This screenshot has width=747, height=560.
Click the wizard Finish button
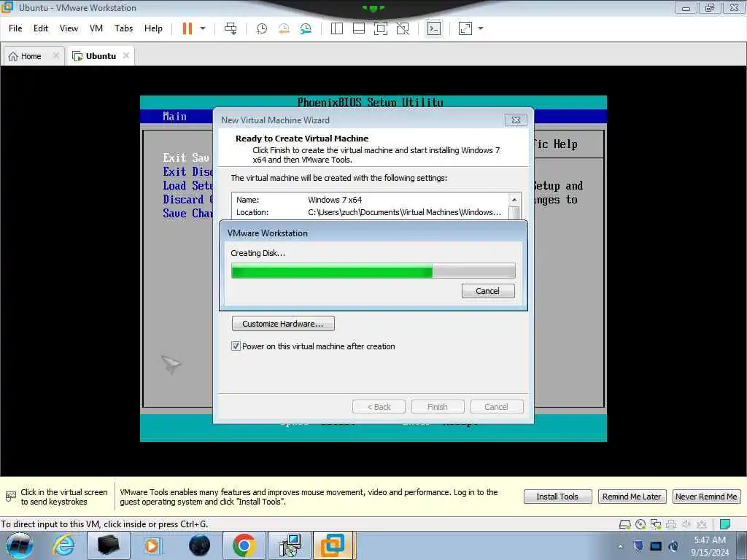438,407
